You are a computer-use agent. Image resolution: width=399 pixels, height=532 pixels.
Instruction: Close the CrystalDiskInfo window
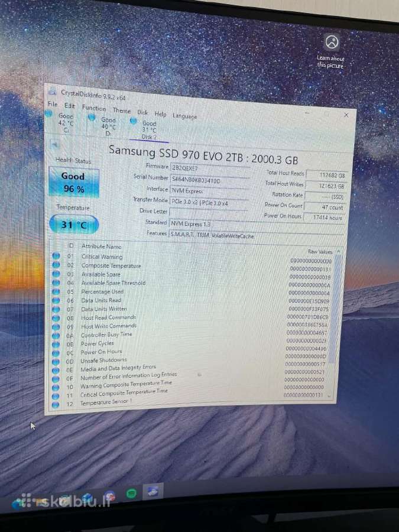[346, 115]
